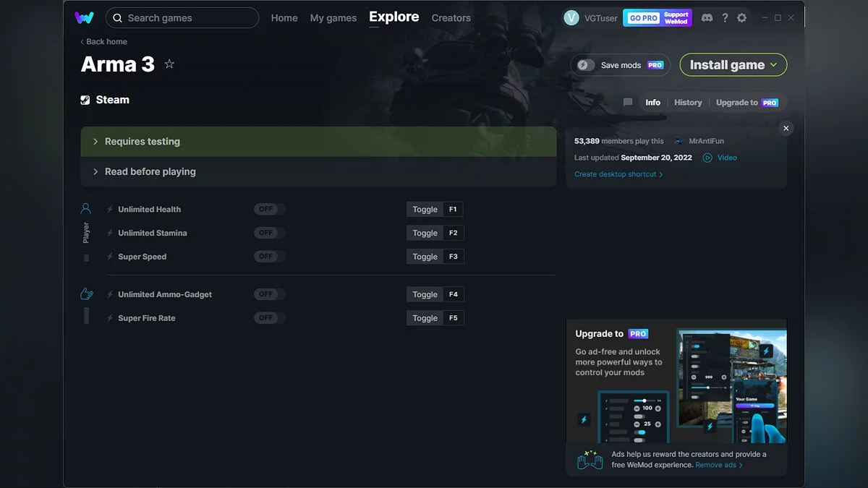Toggle Unlimited Health switch on
This screenshot has width=868, height=488.
pos(269,209)
